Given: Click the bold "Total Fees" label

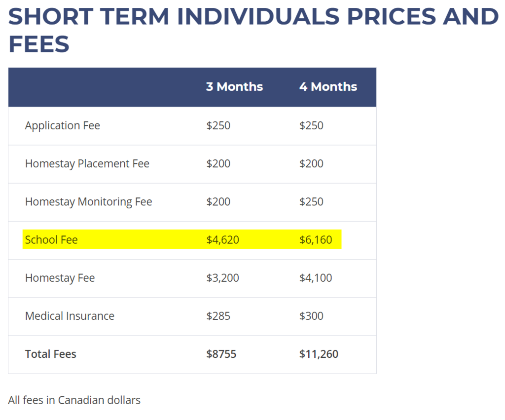Looking at the screenshot, I should pos(51,354).
